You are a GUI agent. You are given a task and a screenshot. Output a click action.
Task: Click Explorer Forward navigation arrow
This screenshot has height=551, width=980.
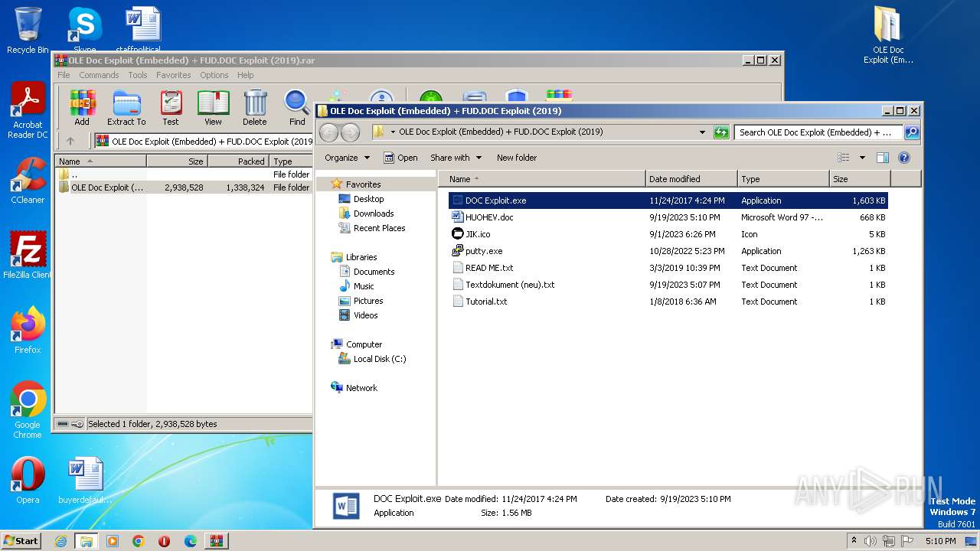tap(350, 132)
